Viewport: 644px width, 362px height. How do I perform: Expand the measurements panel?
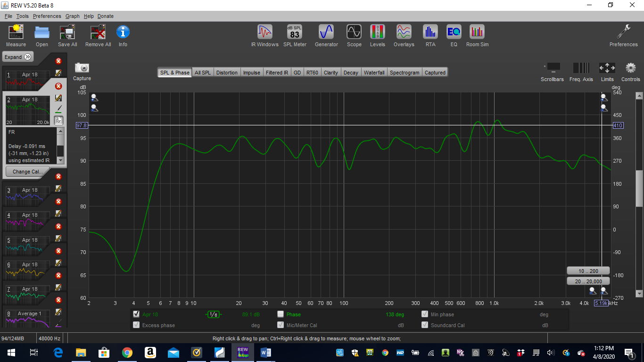[18, 57]
